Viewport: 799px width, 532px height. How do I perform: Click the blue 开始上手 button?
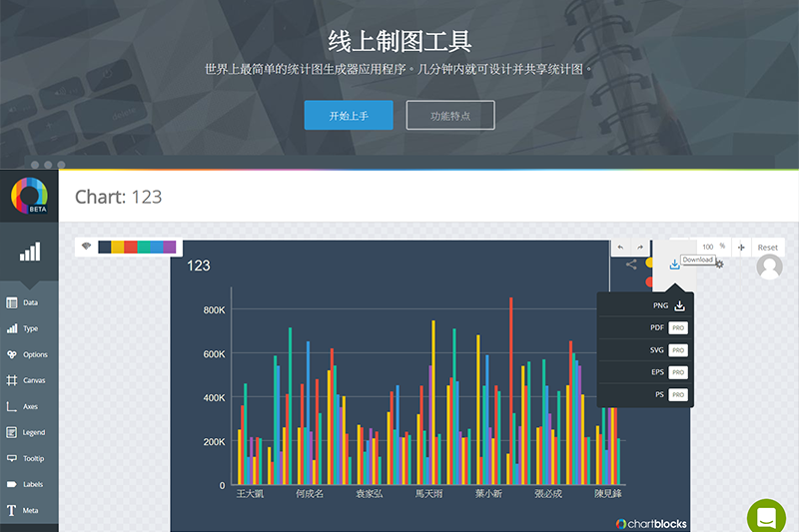pyautogui.click(x=349, y=115)
